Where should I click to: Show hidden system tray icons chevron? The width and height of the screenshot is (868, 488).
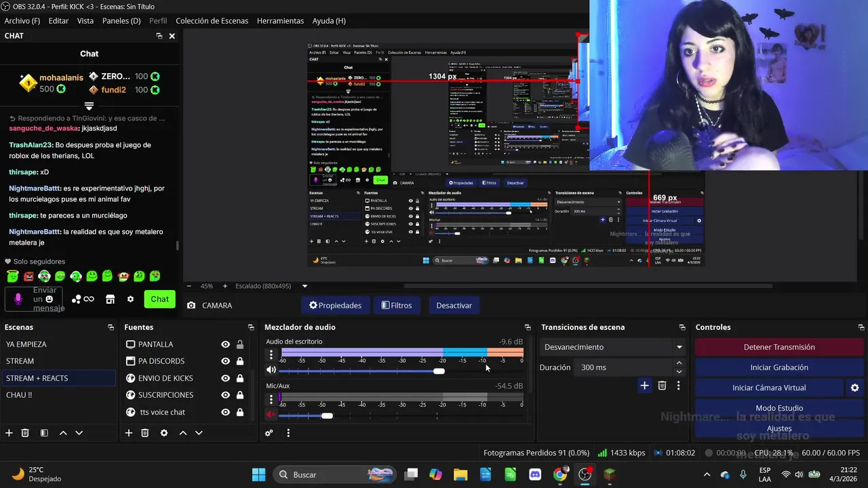coord(707,474)
